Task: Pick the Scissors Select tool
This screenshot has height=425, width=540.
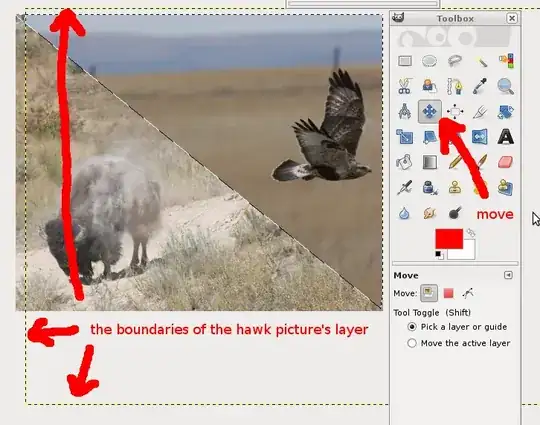Action: [x=405, y=86]
